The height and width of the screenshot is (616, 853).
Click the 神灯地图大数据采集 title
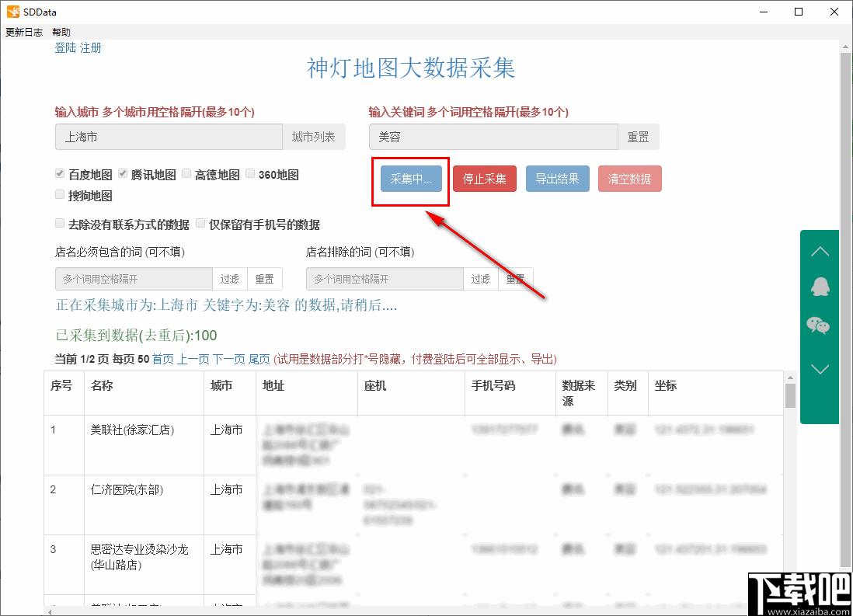411,68
